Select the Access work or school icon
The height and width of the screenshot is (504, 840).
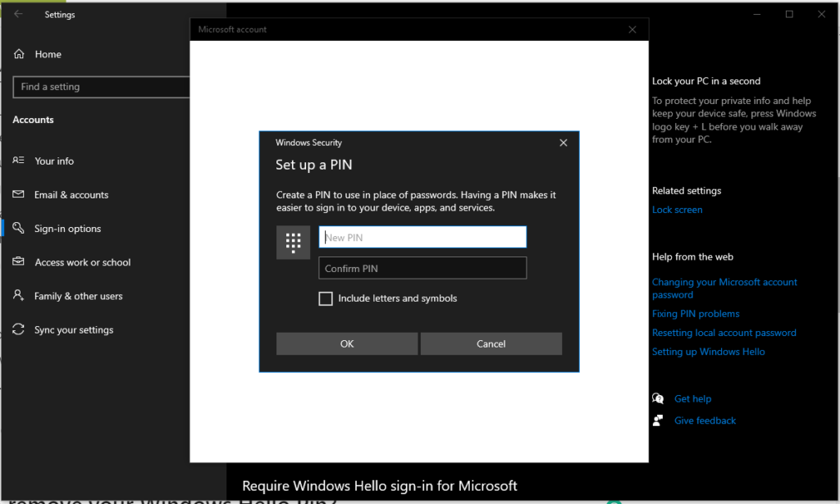18,262
